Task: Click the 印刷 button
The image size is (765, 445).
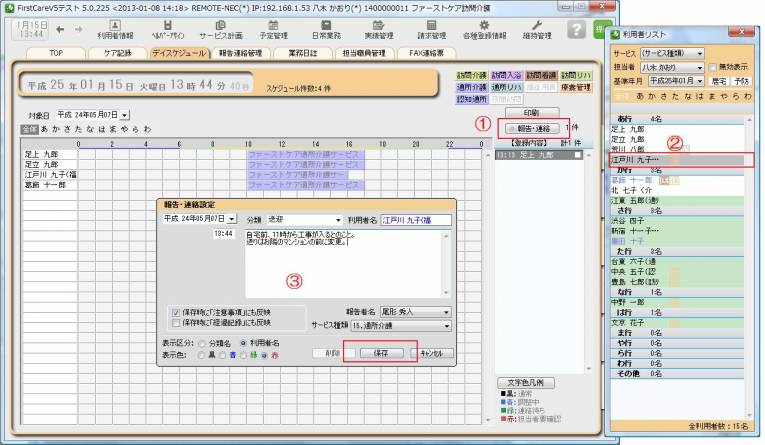Action: pyautogui.click(x=530, y=113)
